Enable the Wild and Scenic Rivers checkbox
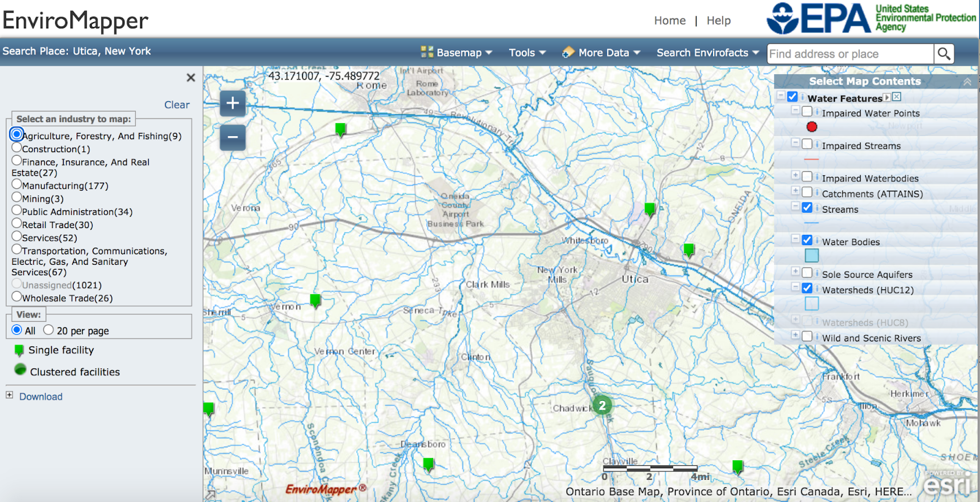Image resolution: width=980 pixels, height=502 pixels. point(807,337)
